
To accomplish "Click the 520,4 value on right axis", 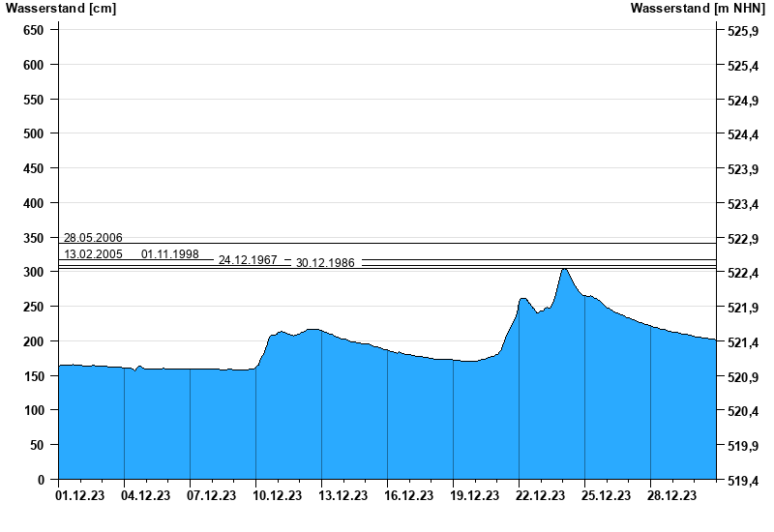I will tap(743, 411).
